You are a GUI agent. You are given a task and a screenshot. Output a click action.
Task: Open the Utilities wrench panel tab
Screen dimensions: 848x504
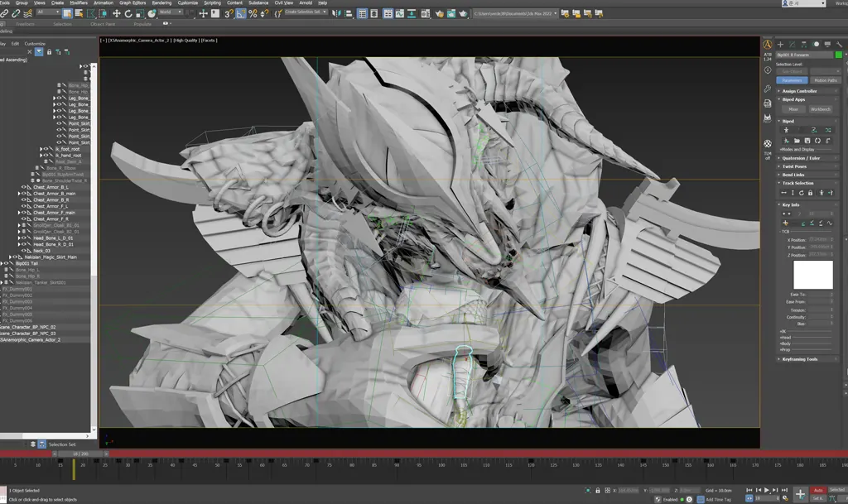[839, 45]
